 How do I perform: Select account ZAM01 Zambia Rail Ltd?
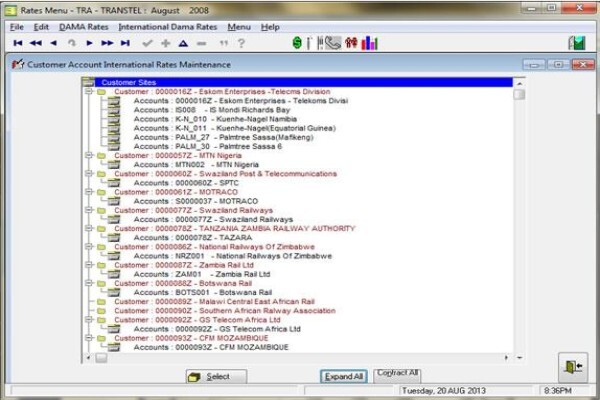[x=202, y=274]
